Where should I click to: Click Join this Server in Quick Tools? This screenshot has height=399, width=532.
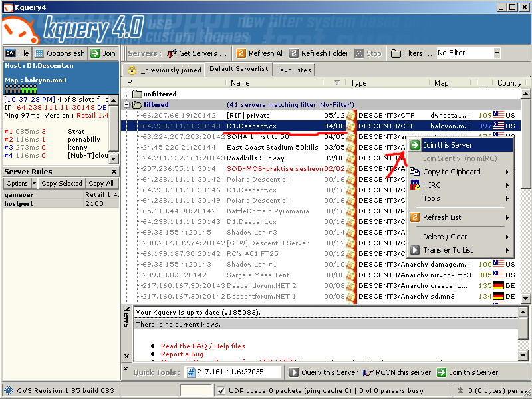(467, 372)
